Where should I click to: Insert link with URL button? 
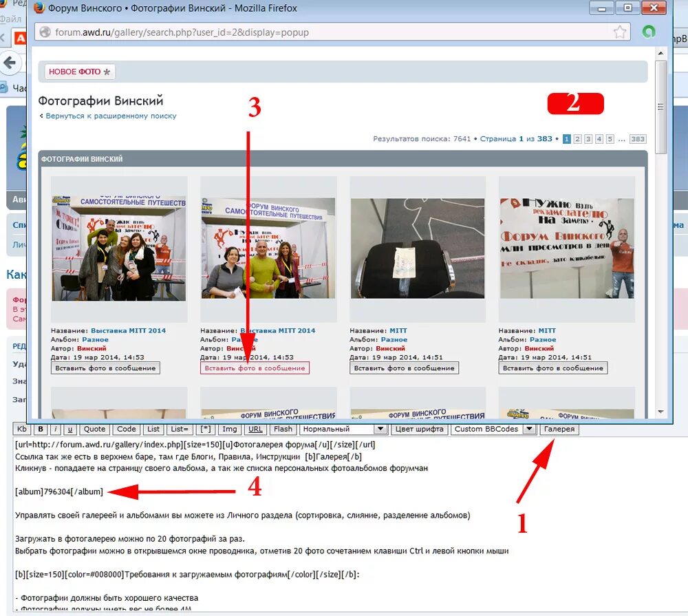(255, 429)
